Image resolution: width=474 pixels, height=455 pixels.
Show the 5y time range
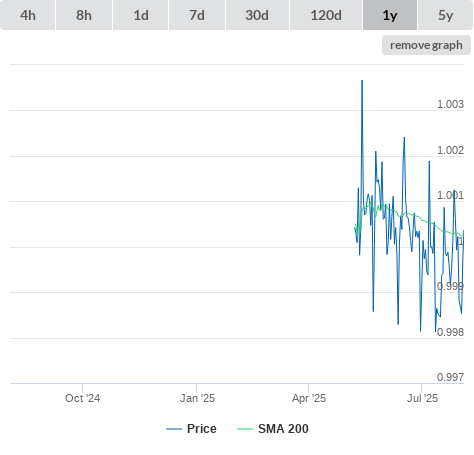[x=445, y=15]
